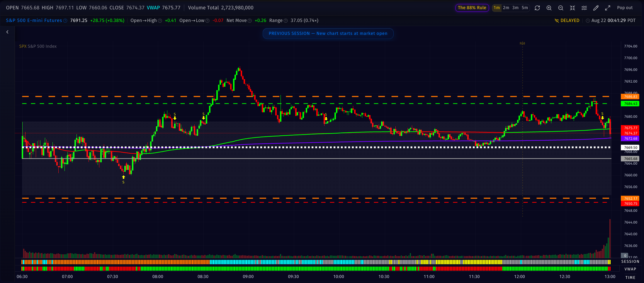Click the purple 7672.68 price tag

point(630,139)
